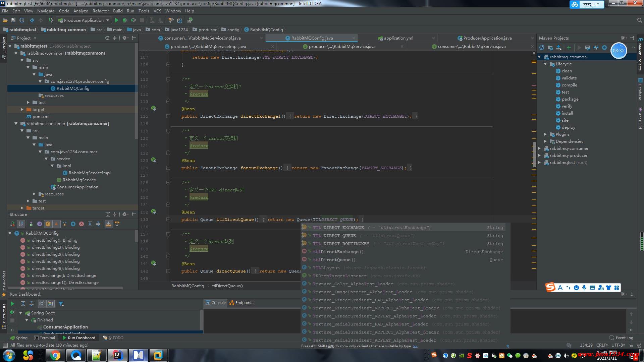Image resolution: width=644 pixels, height=362 pixels.
Task: Toggle Sort Alphabetically in Structure panel
Action: click(x=21, y=224)
